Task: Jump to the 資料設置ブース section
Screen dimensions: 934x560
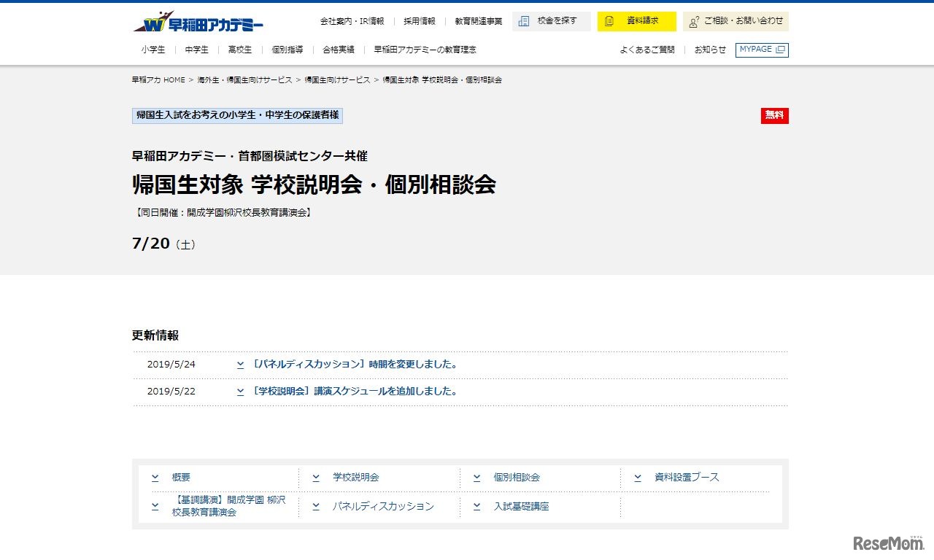Action: [687, 478]
